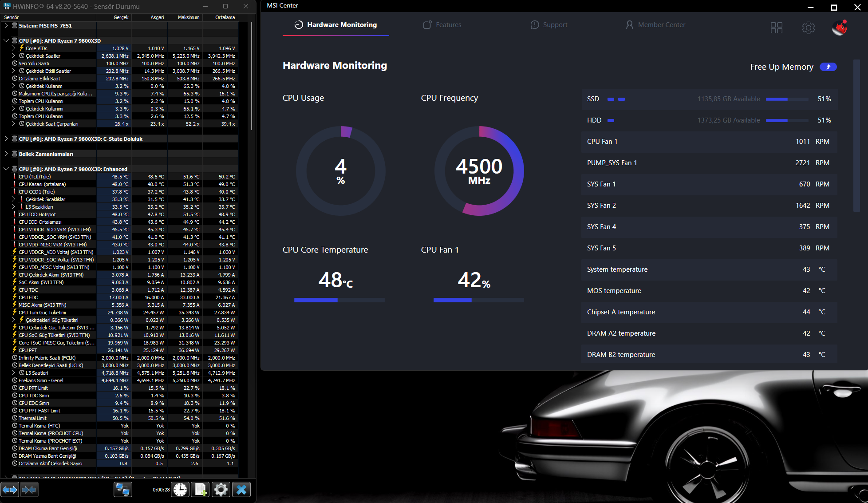This screenshot has height=503, width=868.
Task: Select the Infinity Fabric Saati (FCLK) row
Action: pos(119,357)
